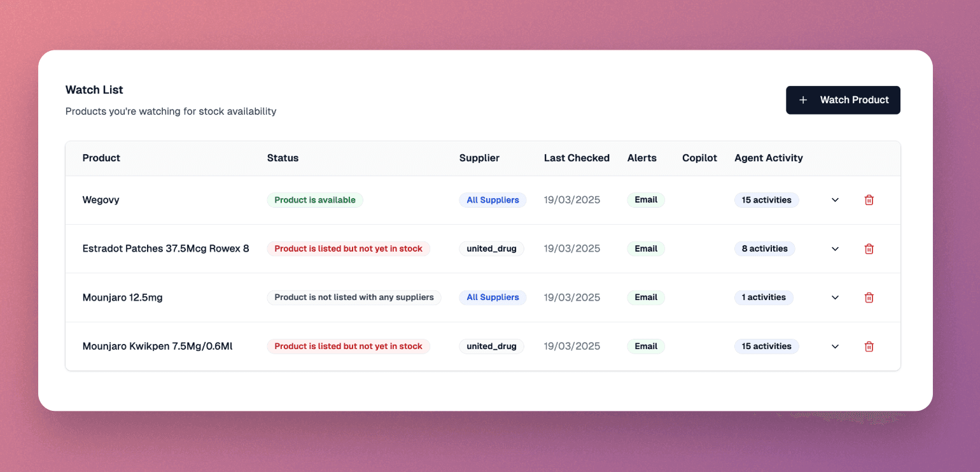Expand the Mounjaro Kwikpen row chevron
Viewport: 980px width, 472px height.
click(x=836, y=347)
